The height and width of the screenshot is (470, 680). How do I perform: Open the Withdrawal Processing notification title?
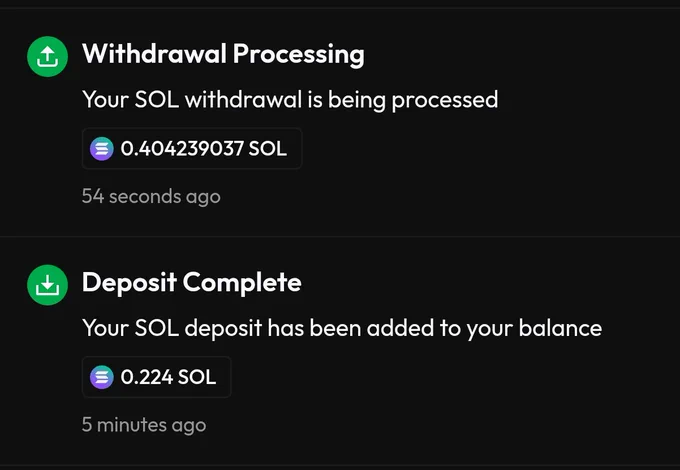(223, 54)
